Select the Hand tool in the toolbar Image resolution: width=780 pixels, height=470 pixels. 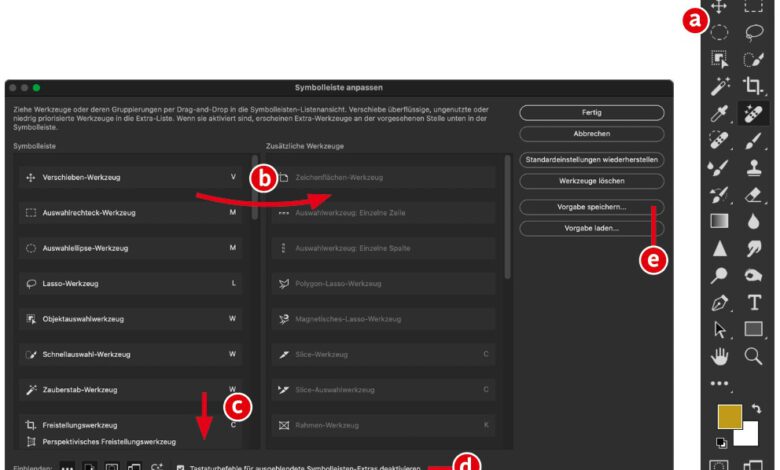[x=719, y=356]
